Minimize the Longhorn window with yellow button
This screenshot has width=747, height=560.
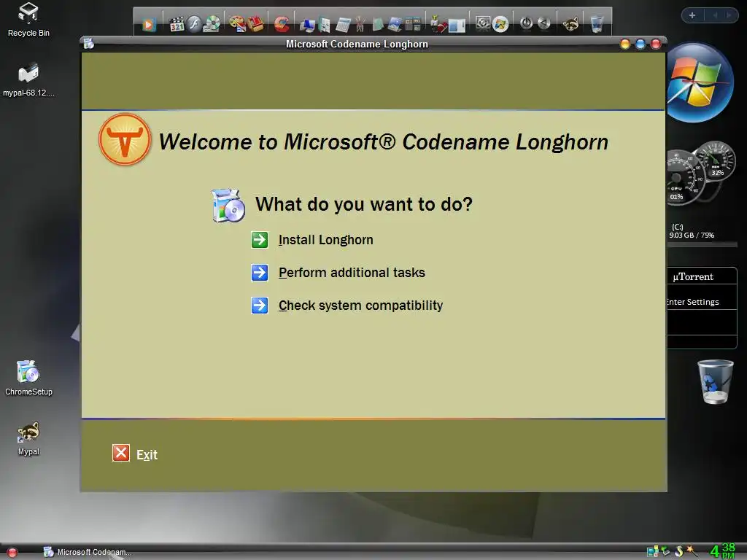coord(625,44)
